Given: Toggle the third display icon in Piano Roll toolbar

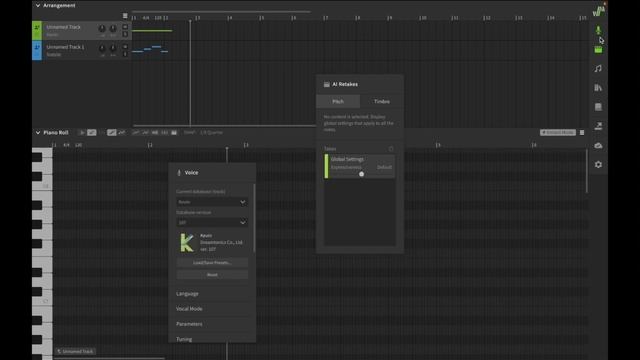Looking at the screenshot, I should click(155, 132).
